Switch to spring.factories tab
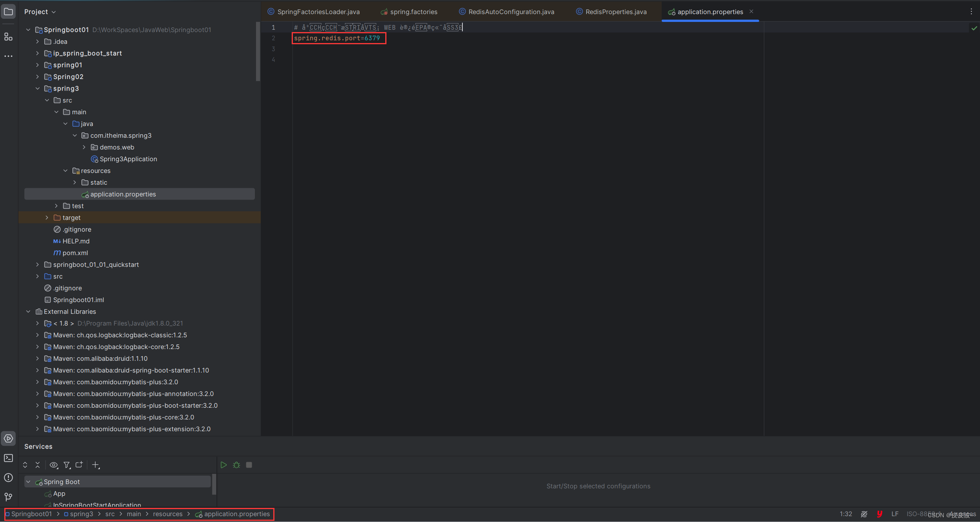The image size is (980, 522). click(409, 12)
